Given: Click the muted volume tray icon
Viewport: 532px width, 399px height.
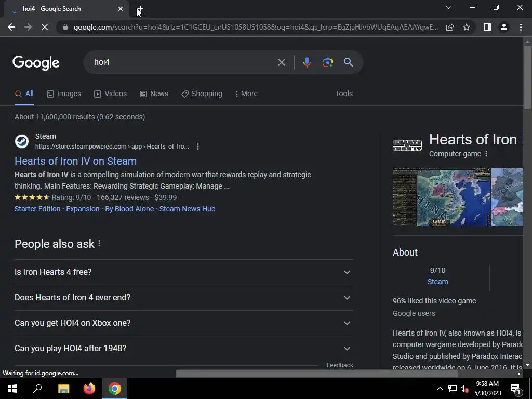Looking at the screenshot, I should [x=465, y=389].
